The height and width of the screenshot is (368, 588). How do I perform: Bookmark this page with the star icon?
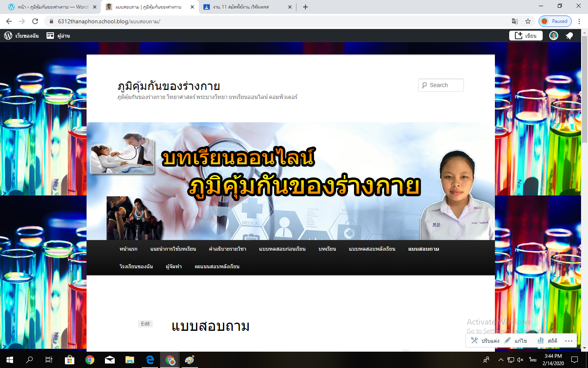click(x=528, y=21)
